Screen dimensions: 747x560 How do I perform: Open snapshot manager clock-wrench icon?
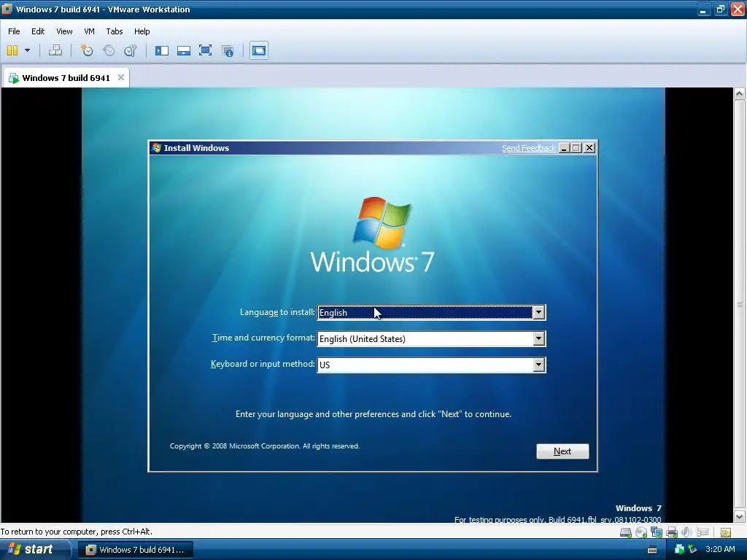[130, 50]
